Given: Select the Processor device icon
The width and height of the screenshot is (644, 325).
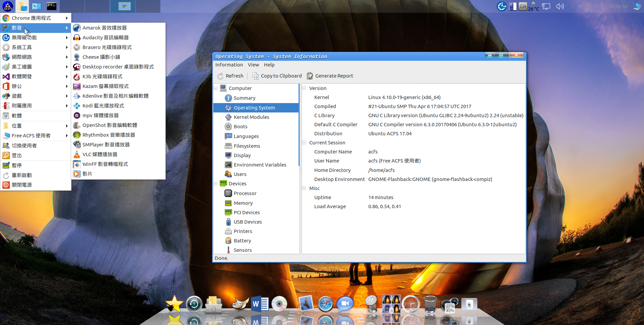Looking at the screenshot, I should pos(228,193).
